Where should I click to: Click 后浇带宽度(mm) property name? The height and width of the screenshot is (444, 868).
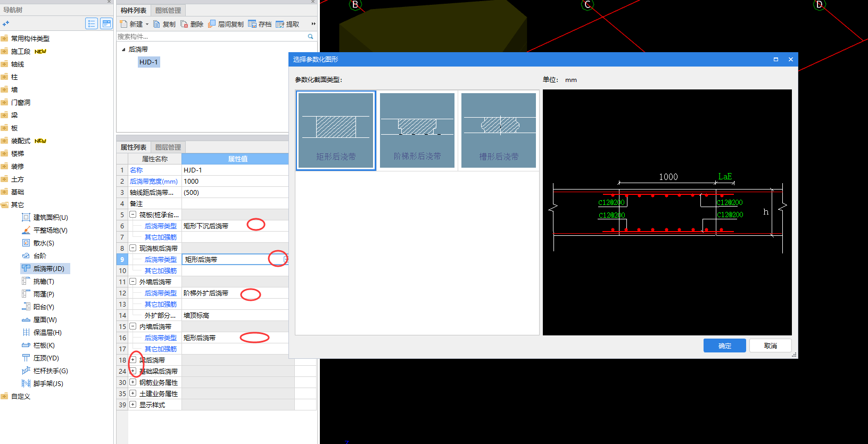pyautogui.click(x=154, y=181)
